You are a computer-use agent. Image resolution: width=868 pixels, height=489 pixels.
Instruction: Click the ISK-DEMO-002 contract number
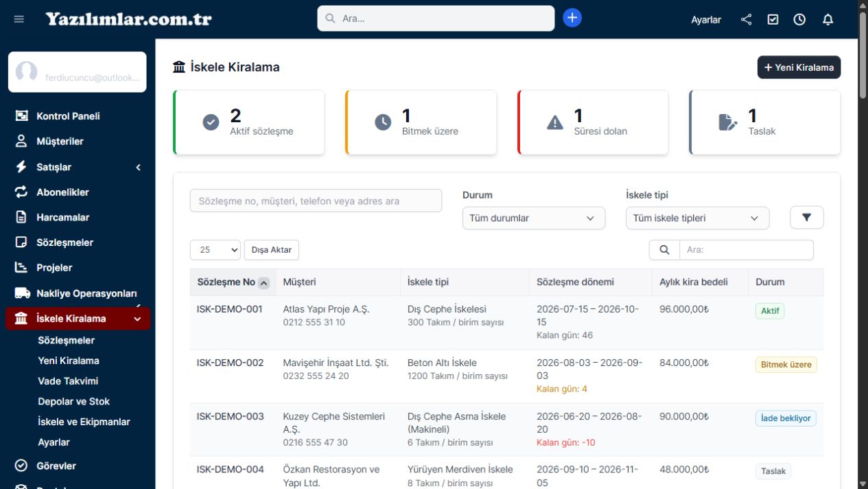pyautogui.click(x=230, y=363)
